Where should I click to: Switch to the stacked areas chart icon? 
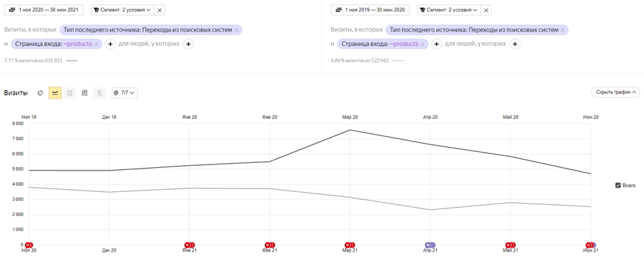tap(69, 93)
